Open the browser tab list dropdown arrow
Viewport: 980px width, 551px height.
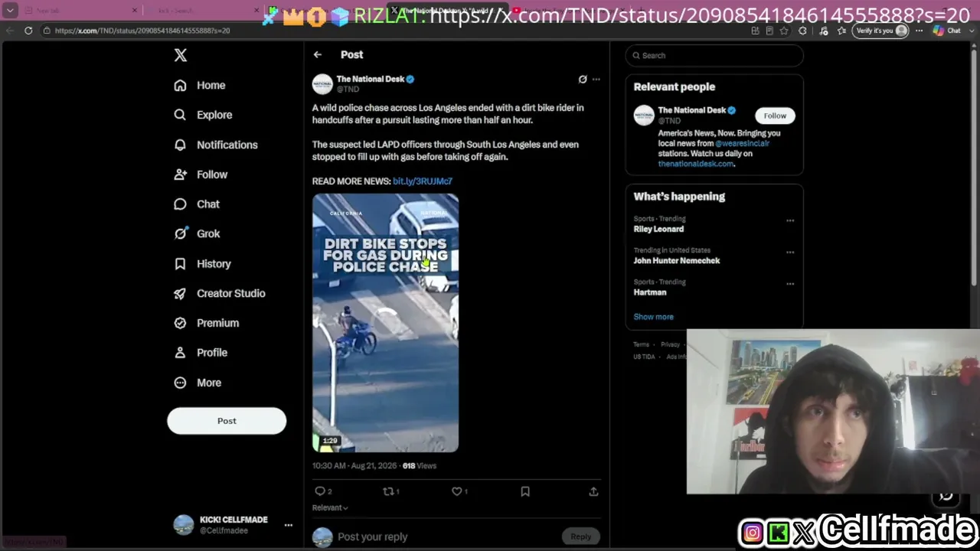point(10,11)
